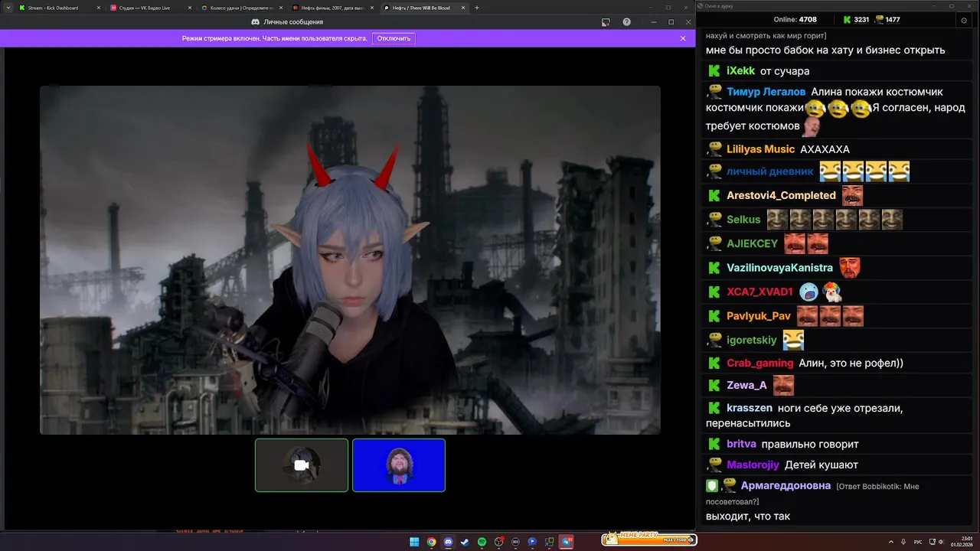
Task: Expand the system tray hidden icons chevron
Action: [x=891, y=542]
